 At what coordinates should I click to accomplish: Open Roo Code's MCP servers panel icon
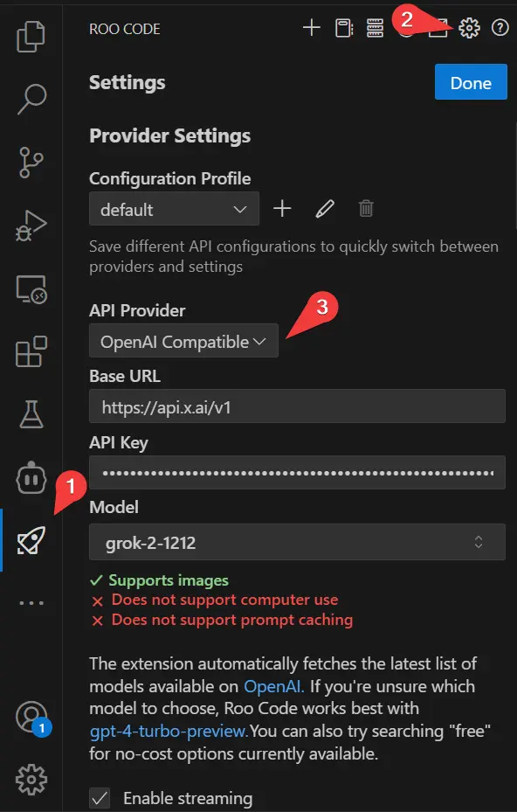pyautogui.click(x=376, y=28)
